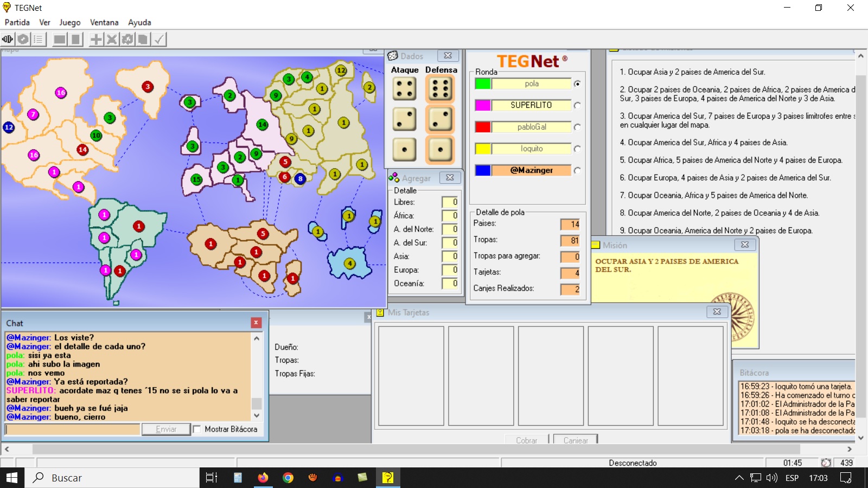This screenshot has height=488, width=868.
Task: Click the plus icon in the toolbar
Action: pos(96,39)
